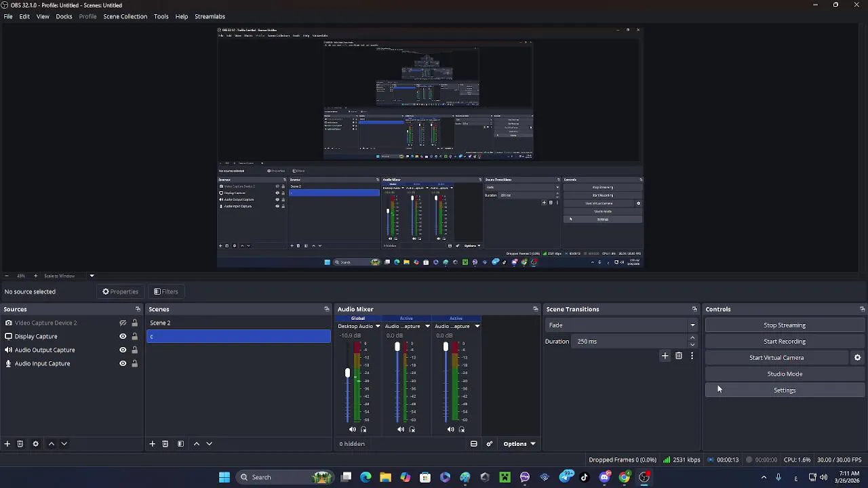Undock the Scene Transitions panel
This screenshot has width=868, height=488.
point(694,309)
